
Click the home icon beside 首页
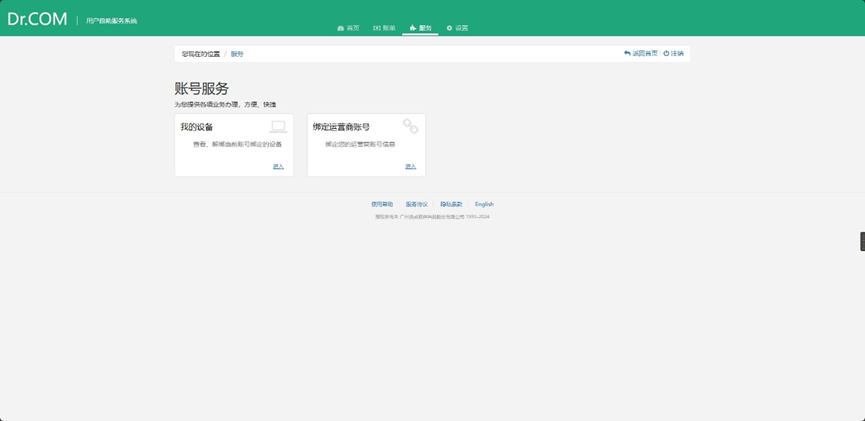[x=341, y=28]
